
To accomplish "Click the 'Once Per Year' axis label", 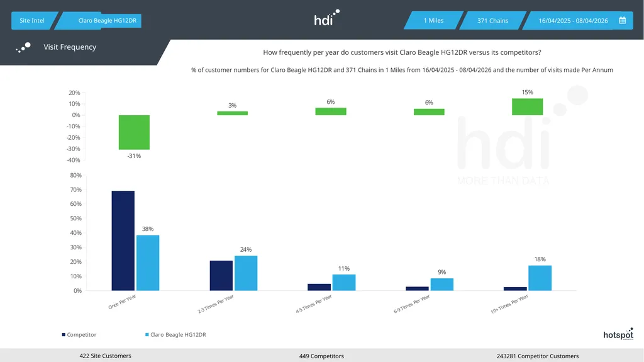I will [x=122, y=302].
